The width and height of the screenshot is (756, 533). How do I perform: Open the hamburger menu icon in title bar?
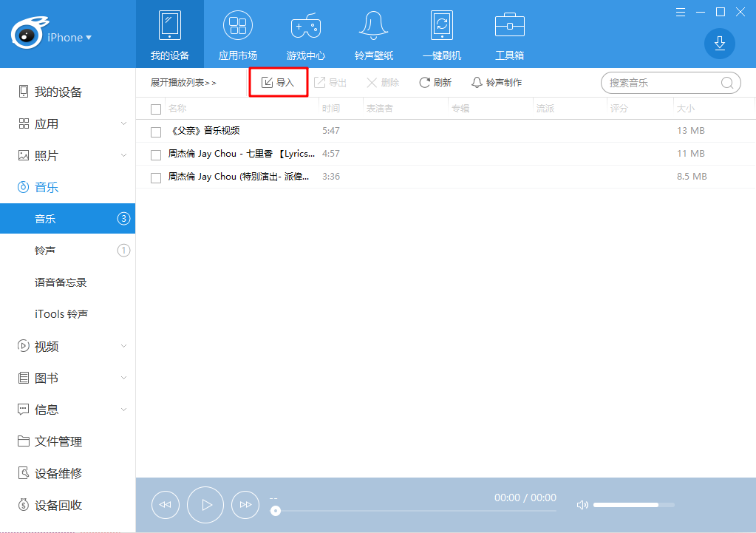[x=681, y=12]
